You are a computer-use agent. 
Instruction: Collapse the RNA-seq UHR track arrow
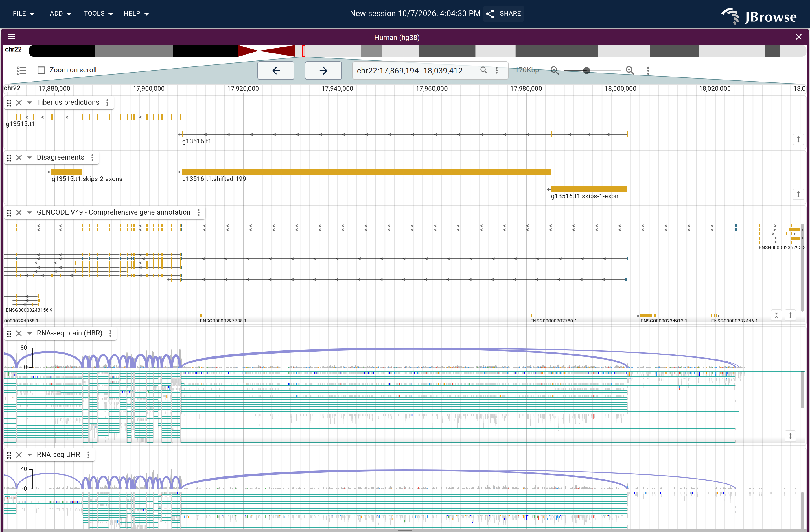(x=30, y=455)
